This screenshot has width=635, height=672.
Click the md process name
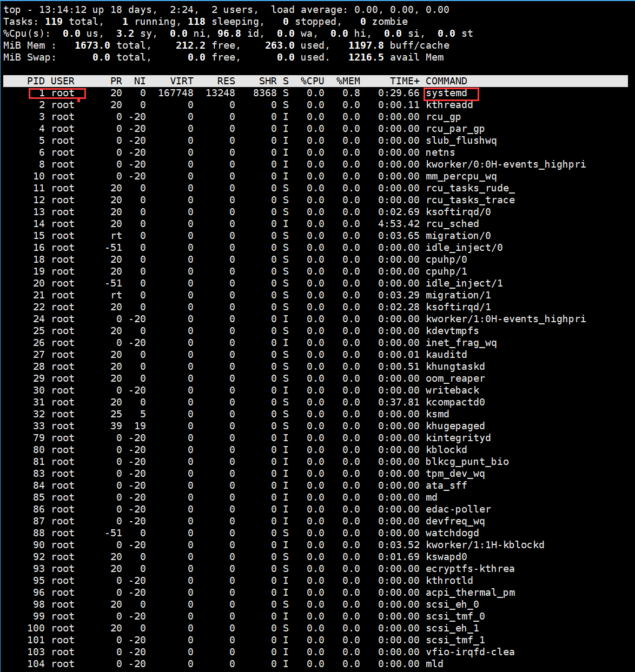click(432, 497)
